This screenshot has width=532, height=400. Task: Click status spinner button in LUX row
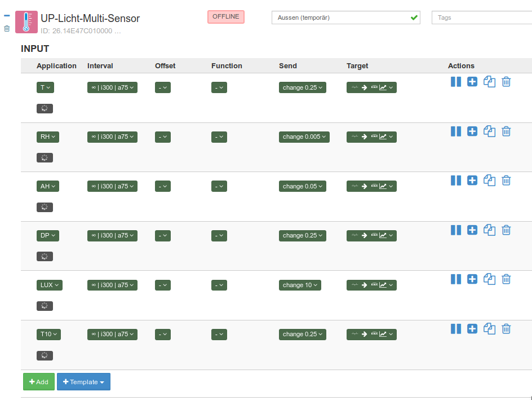click(45, 306)
